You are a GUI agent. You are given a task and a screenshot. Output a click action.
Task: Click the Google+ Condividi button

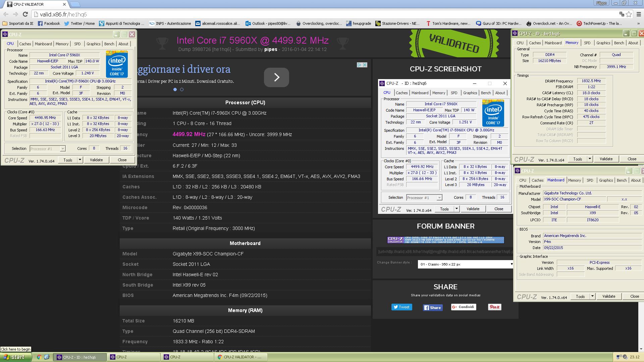point(463,307)
